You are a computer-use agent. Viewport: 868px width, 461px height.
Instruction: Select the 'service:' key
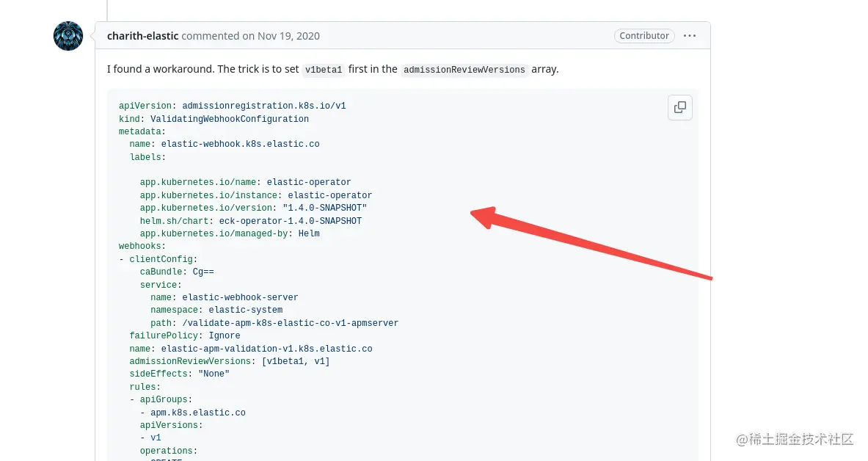(x=161, y=285)
